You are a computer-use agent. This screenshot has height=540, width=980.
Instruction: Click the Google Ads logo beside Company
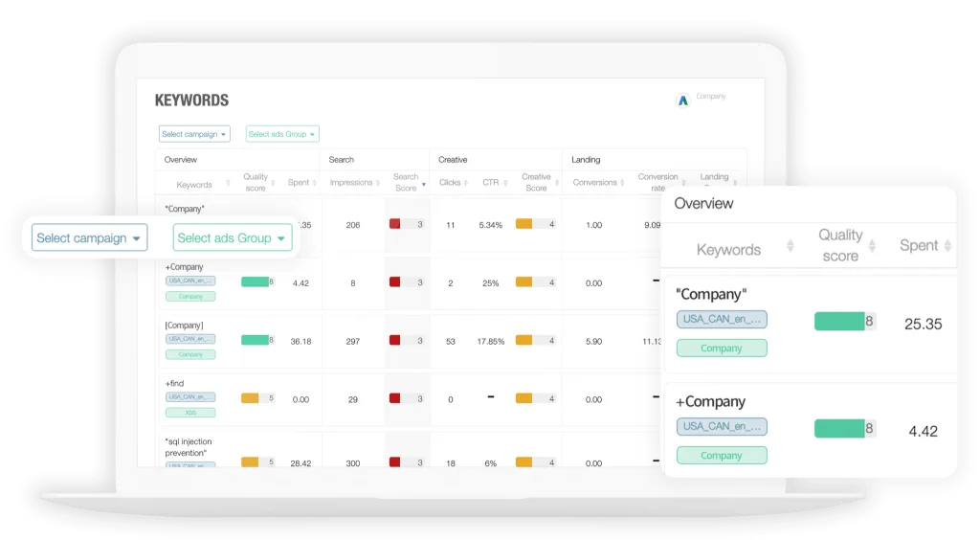[x=682, y=100]
